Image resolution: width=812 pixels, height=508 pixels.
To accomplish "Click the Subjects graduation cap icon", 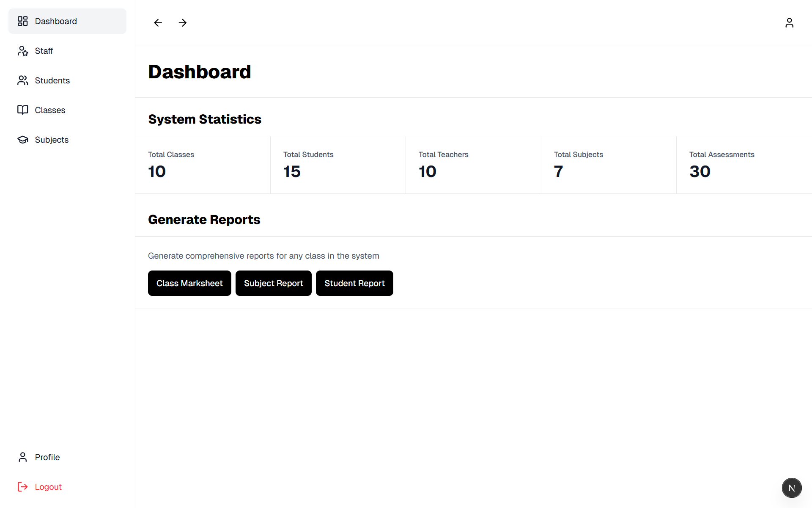I will click(x=23, y=140).
